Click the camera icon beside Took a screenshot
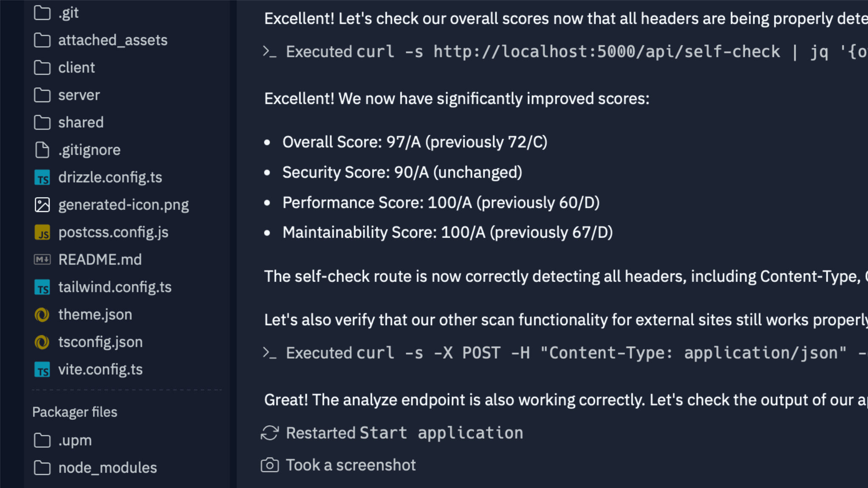The image size is (868, 488). (270, 465)
